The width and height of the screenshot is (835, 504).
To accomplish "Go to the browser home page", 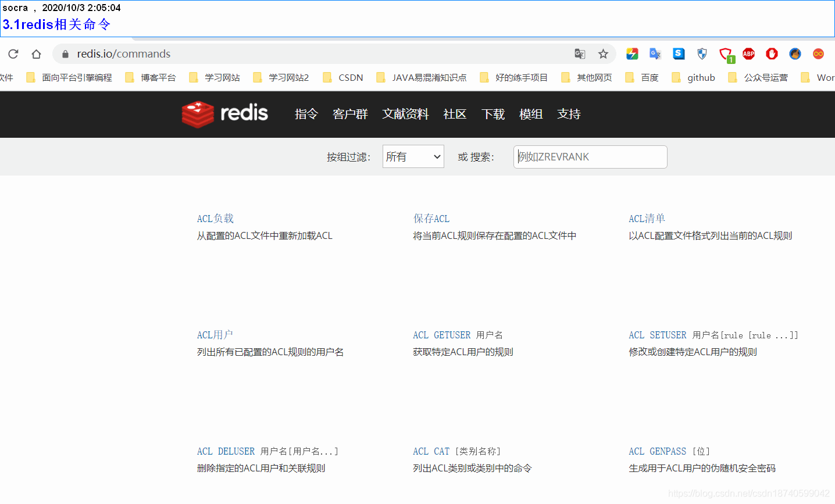I will click(36, 54).
